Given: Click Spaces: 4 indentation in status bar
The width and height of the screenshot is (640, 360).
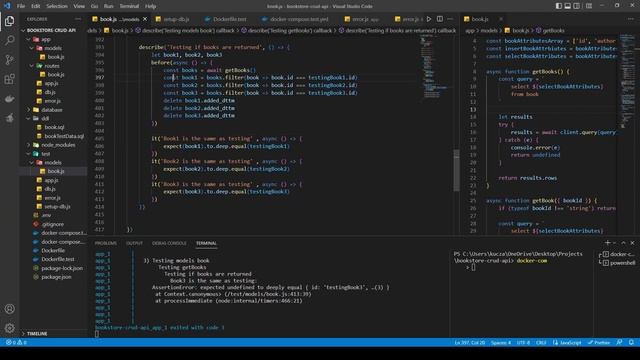Looking at the screenshot, I should (x=501, y=342).
